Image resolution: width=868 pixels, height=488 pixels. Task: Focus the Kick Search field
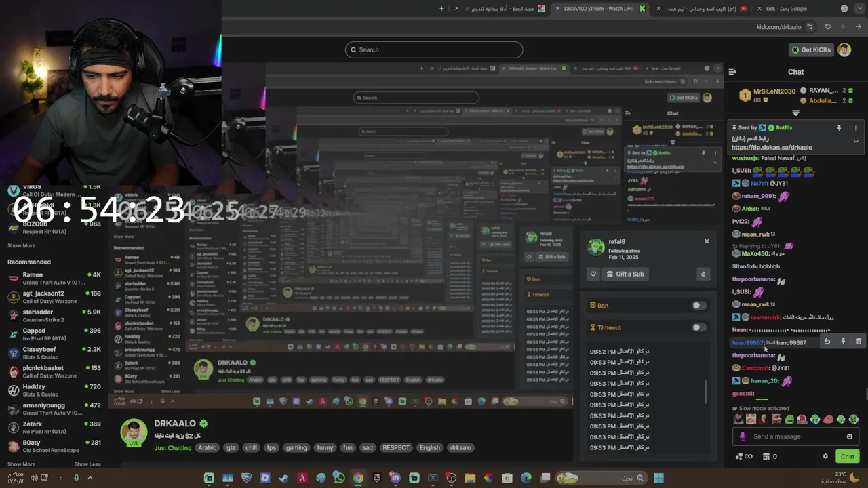[x=434, y=49]
